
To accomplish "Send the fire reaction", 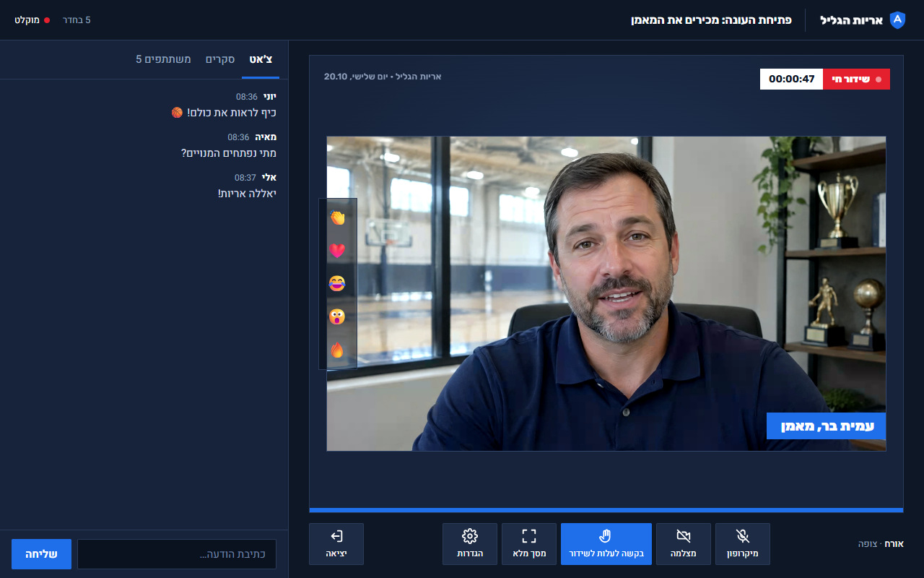I will (337, 350).
